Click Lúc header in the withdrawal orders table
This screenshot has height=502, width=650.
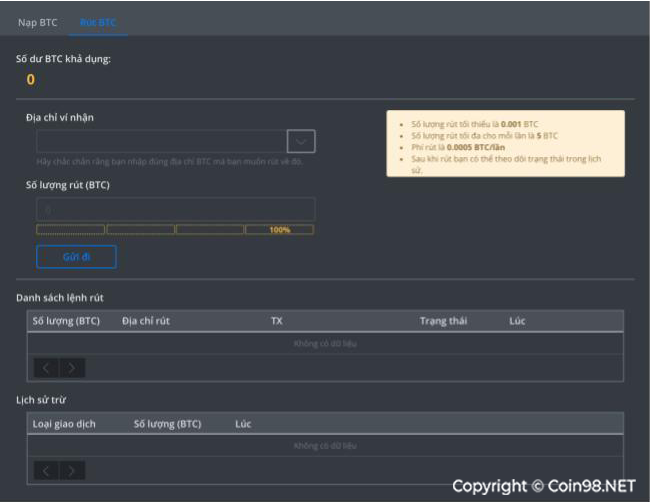coord(517,321)
